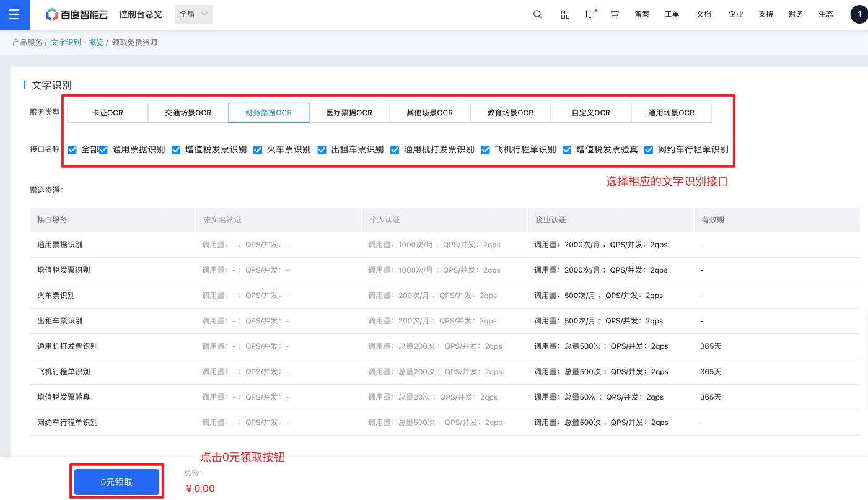Viewport: 868px width, 500px height.
Task: Click 产品服务 breadcrumb
Action: click(27, 43)
